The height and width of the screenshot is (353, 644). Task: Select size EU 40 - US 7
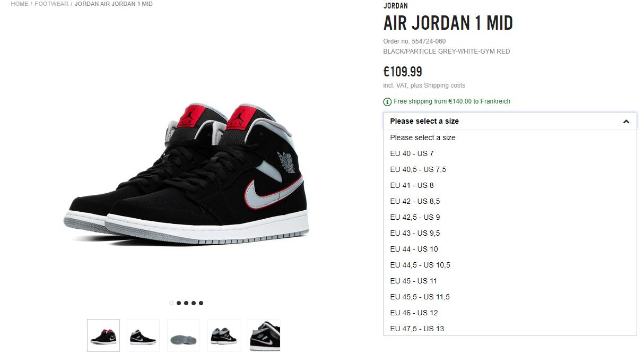pyautogui.click(x=510, y=153)
